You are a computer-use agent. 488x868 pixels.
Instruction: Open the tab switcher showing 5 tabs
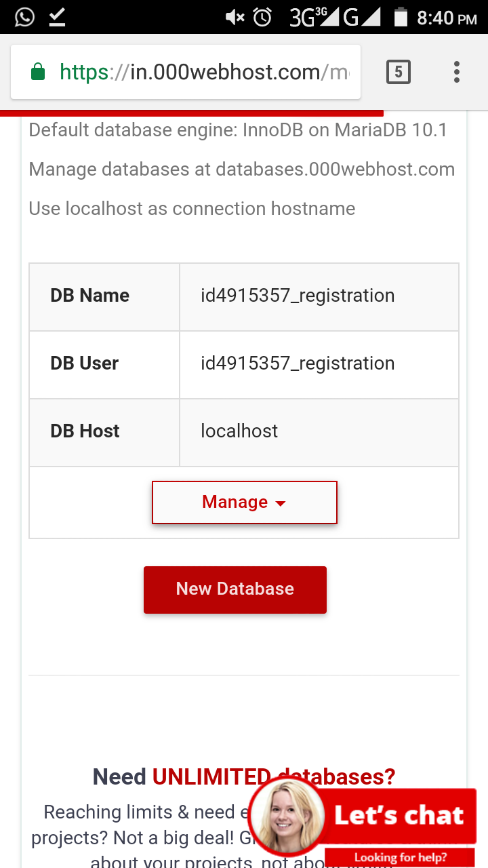pyautogui.click(x=398, y=72)
